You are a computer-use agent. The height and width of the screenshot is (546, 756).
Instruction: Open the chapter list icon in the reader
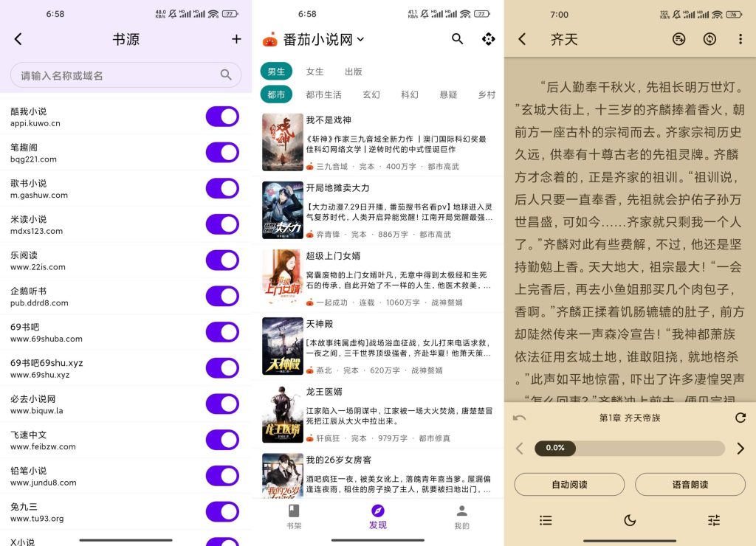click(546, 520)
